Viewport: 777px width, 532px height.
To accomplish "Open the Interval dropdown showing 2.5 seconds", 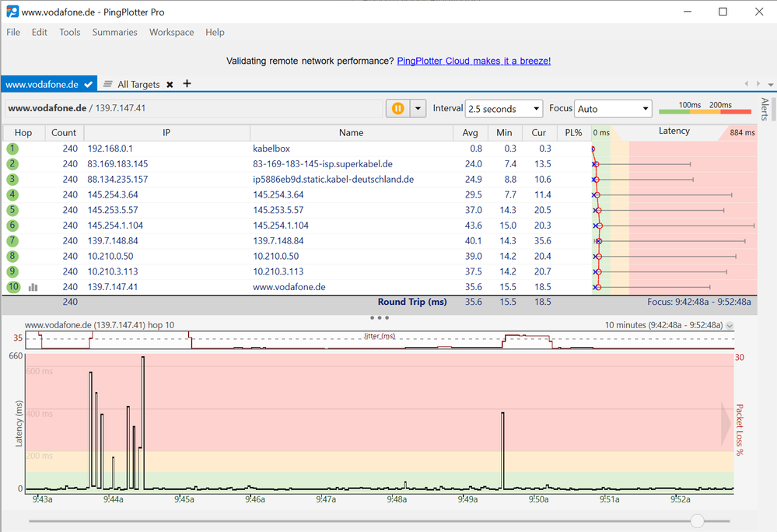I will [503, 108].
